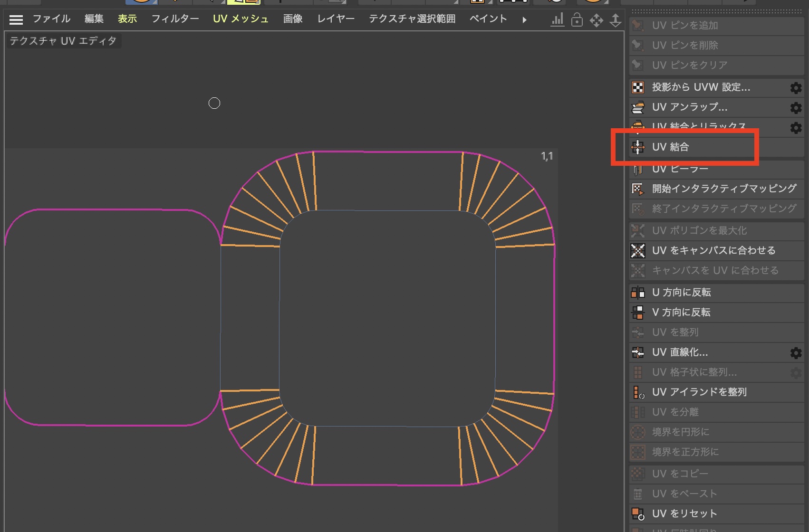This screenshot has width=809, height=532.
Task: Click the V 方向に反転 icon
Action: point(637,313)
